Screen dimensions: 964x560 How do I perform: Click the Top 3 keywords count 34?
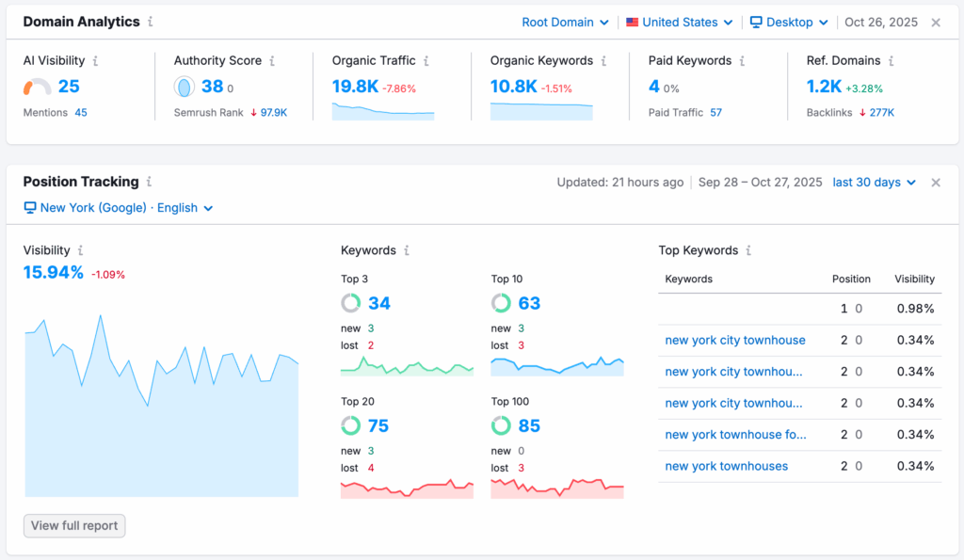click(378, 303)
